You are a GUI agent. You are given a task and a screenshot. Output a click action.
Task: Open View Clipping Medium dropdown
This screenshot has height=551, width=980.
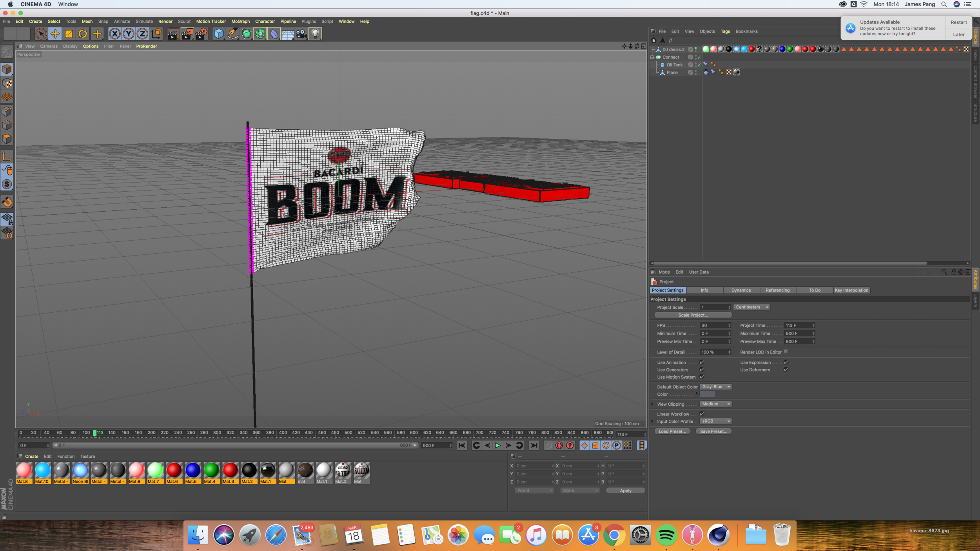pyautogui.click(x=716, y=404)
